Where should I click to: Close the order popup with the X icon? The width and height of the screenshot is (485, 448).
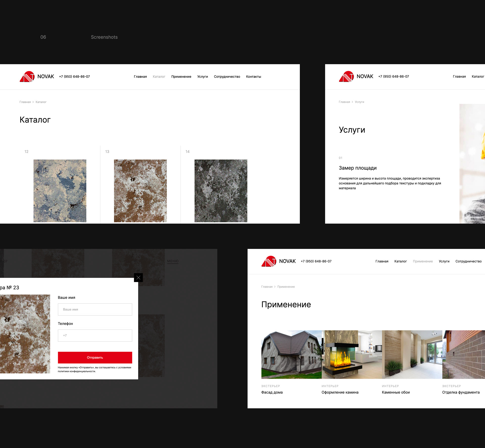138,278
